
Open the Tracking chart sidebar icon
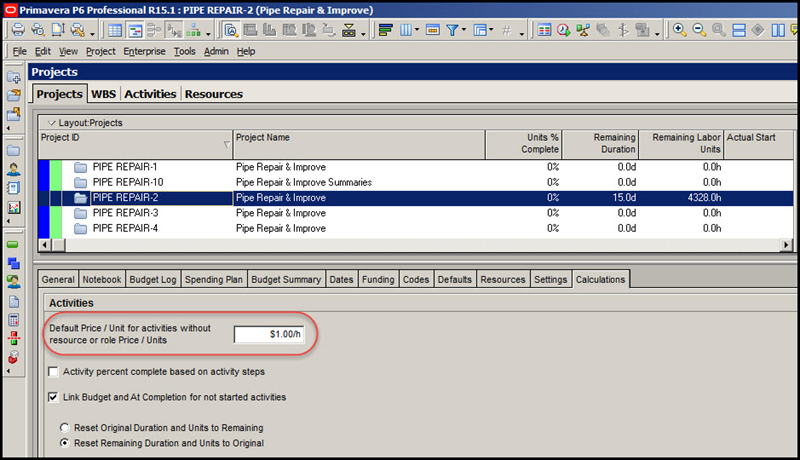pos(14,208)
